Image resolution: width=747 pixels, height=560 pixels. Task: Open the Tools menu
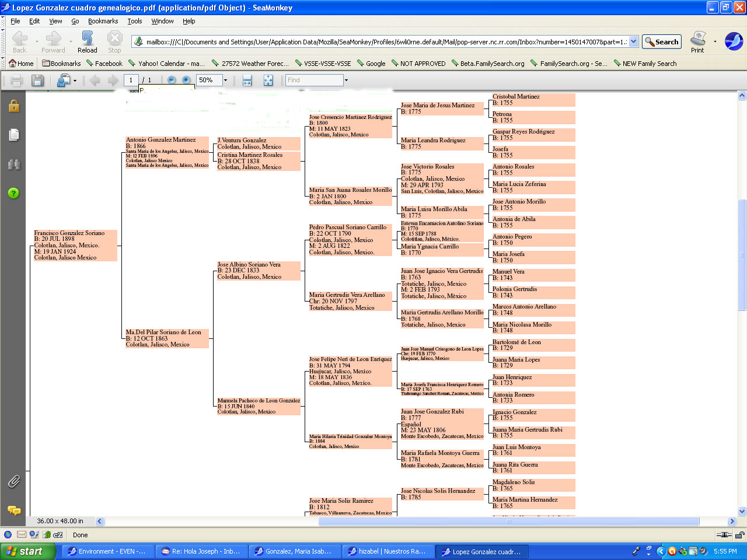point(135,21)
